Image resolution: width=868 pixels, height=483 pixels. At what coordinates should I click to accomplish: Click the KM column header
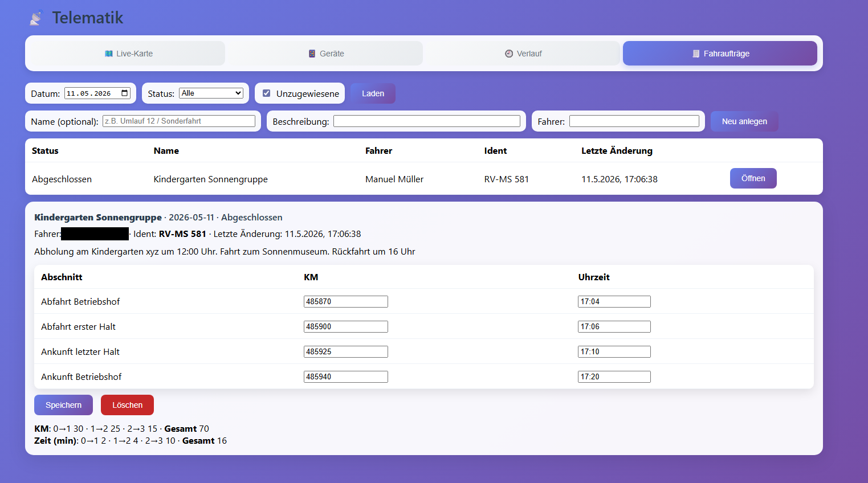(311, 277)
